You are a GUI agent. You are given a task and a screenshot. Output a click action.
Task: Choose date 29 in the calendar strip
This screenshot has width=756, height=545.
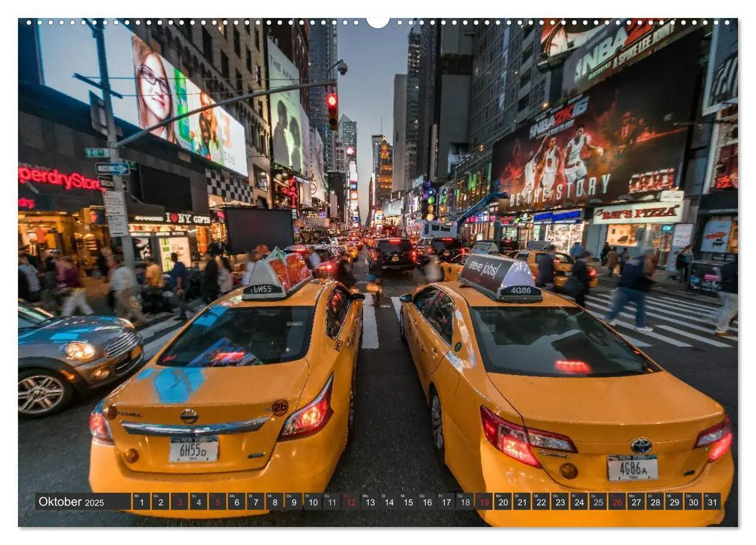pos(674,502)
